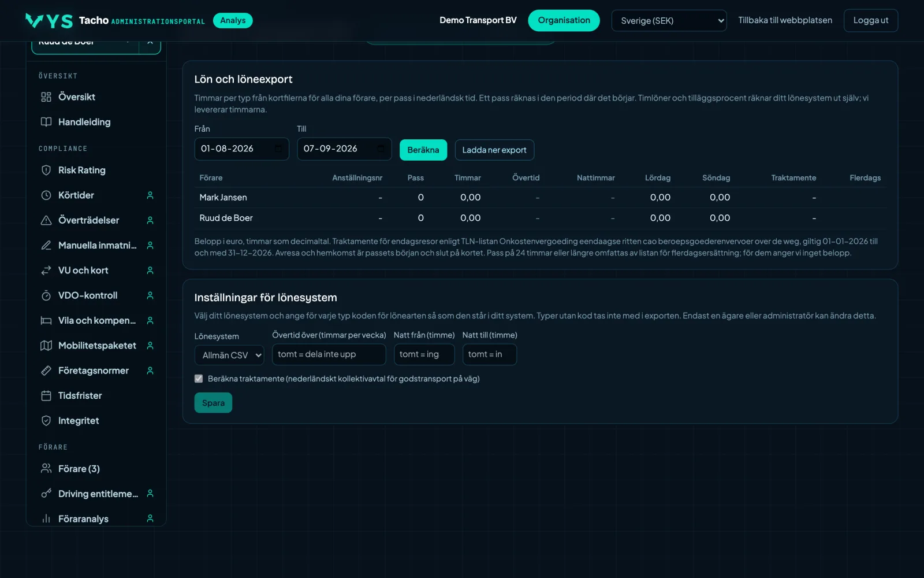Click the Integritet shield icon
The width and height of the screenshot is (924, 578).
[x=46, y=421]
